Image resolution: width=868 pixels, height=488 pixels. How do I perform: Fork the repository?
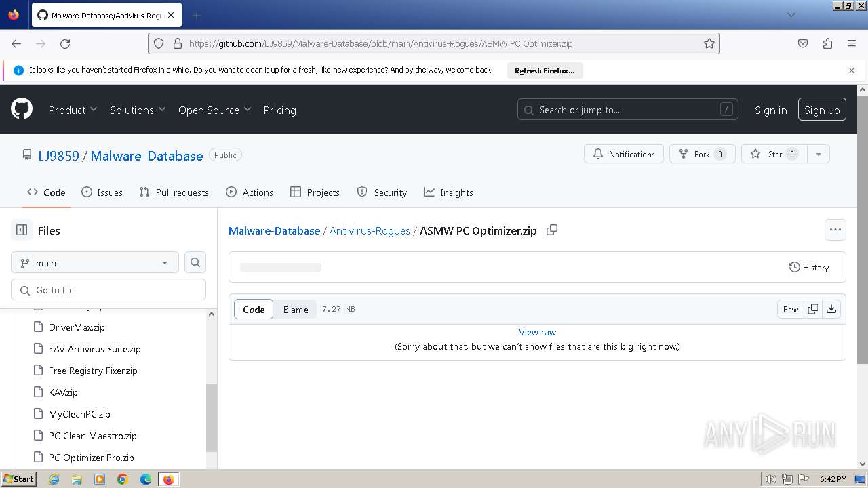[x=702, y=154]
